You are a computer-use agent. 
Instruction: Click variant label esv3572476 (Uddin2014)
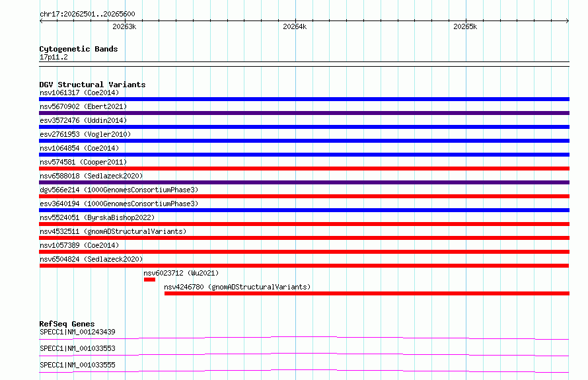(83, 120)
